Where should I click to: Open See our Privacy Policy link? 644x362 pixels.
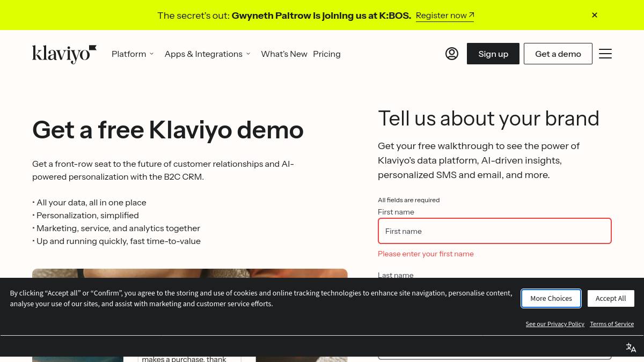pos(555,324)
